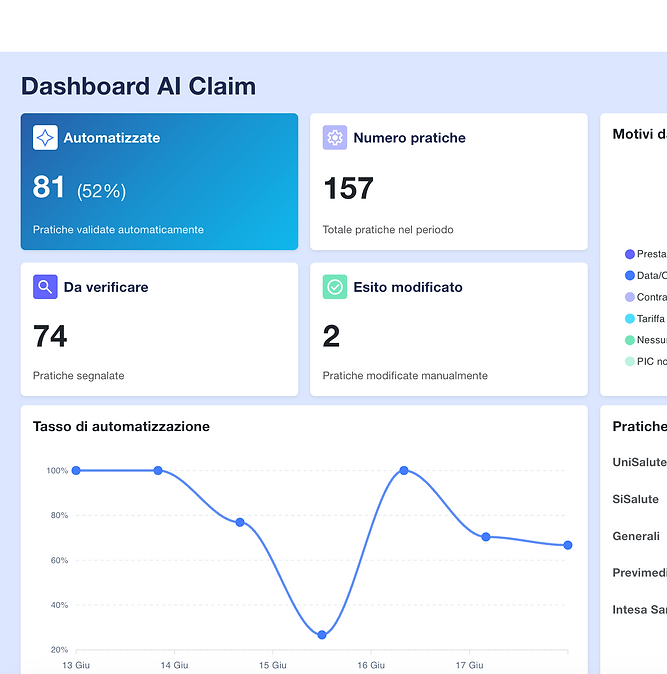Click the SiSalute row
Screen dimensions: 667x674
click(636, 499)
